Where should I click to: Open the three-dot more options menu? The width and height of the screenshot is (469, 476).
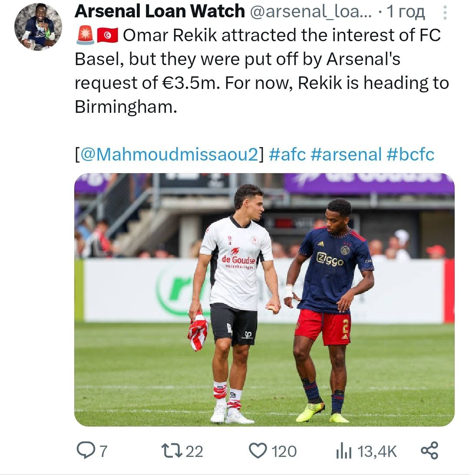point(445,13)
